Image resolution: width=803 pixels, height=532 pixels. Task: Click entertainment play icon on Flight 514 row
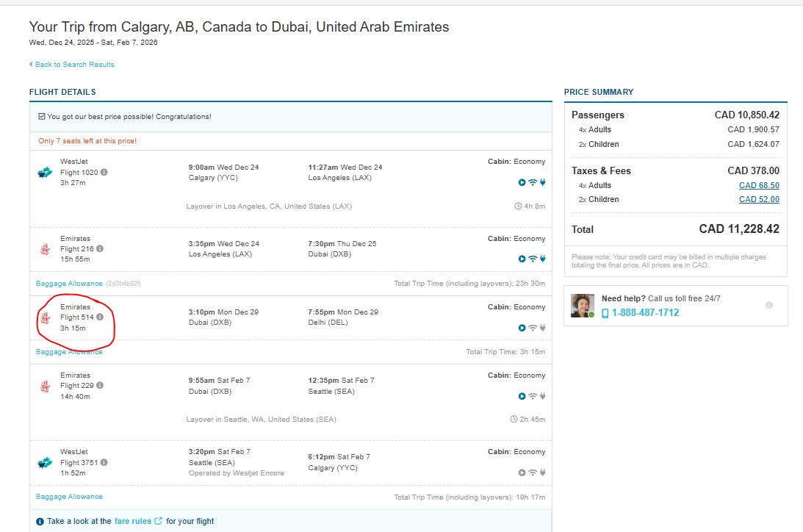(522, 328)
